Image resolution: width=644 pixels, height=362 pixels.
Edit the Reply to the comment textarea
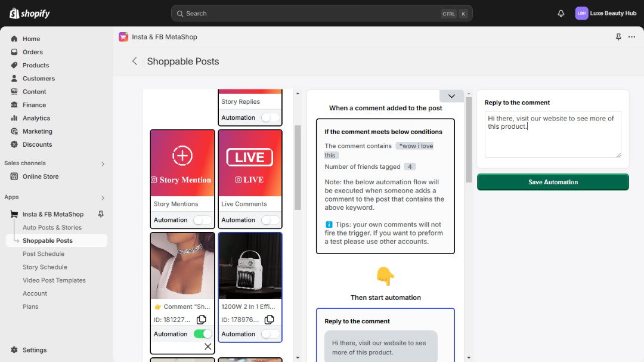coord(553,134)
